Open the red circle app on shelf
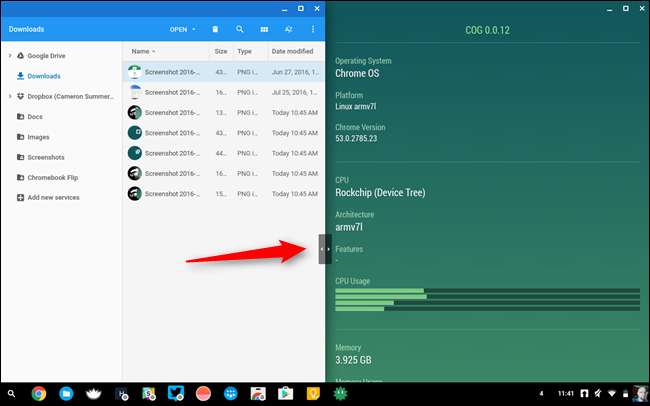Image resolution: width=650 pixels, height=406 pixels. [203, 393]
